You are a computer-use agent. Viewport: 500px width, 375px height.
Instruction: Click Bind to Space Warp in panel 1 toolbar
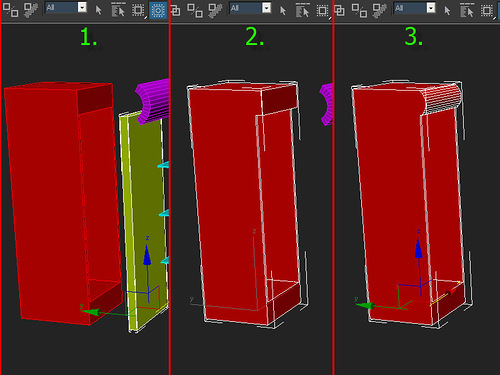click(x=31, y=10)
